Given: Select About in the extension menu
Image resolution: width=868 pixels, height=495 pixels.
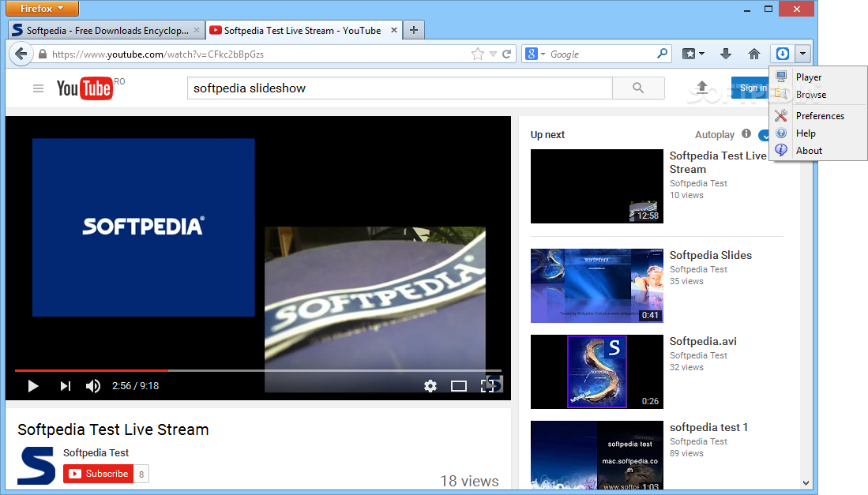Looking at the screenshot, I should click(818, 151).
